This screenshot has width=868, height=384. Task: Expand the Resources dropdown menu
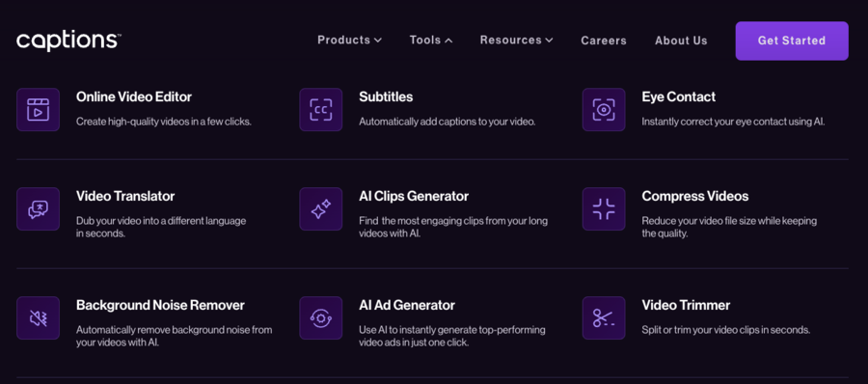pos(517,40)
